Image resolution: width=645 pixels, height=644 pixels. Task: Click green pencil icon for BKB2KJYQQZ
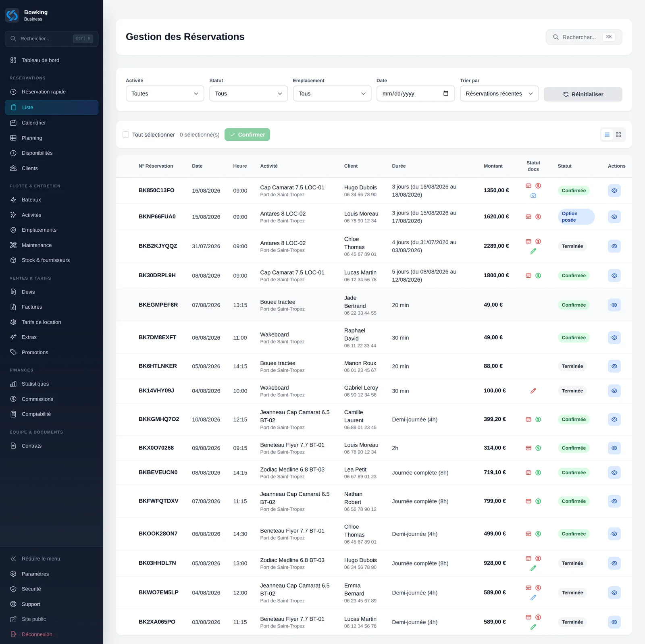click(533, 251)
